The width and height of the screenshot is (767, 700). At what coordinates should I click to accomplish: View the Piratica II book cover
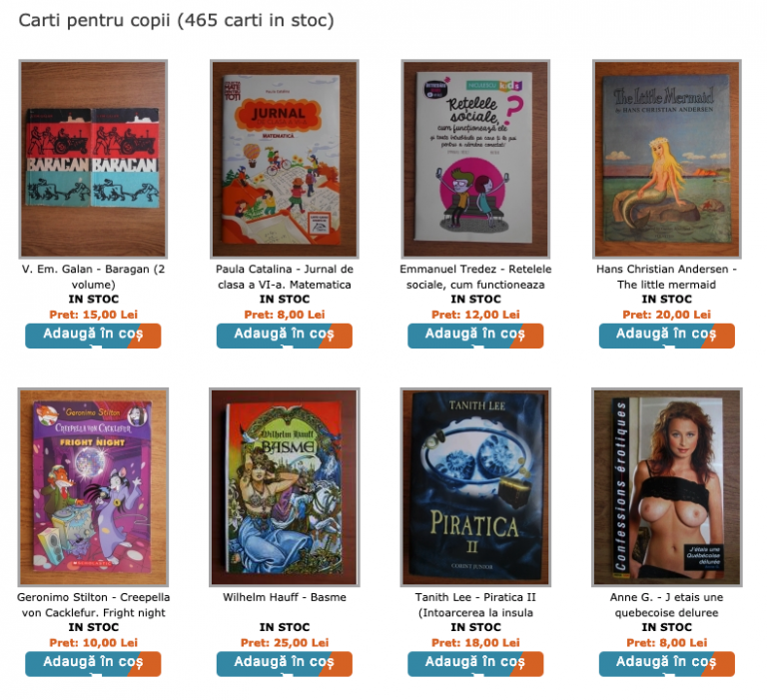coord(475,487)
